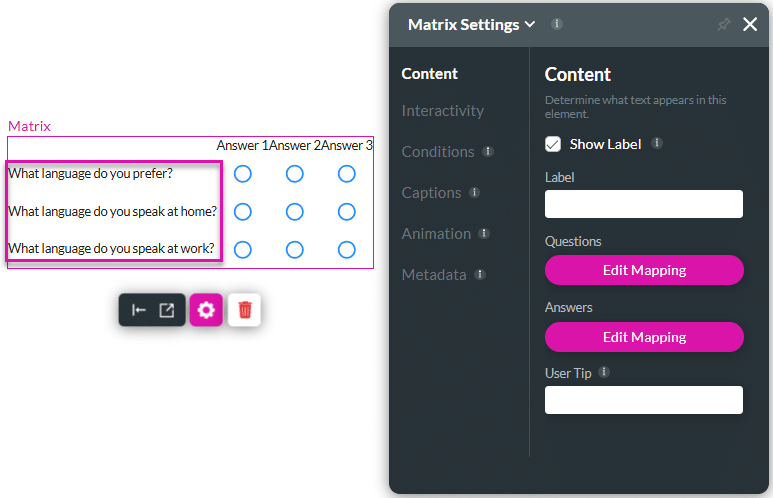Click Edit Mapping under Questions
Screen dimensions: 773x498
(x=644, y=270)
